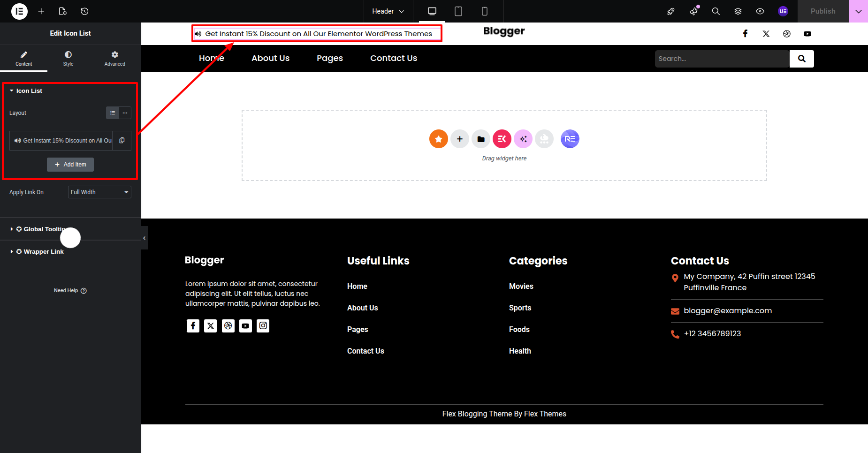Switch to the Style tab
Image resolution: width=868 pixels, height=453 pixels.
tap(68, 59)
